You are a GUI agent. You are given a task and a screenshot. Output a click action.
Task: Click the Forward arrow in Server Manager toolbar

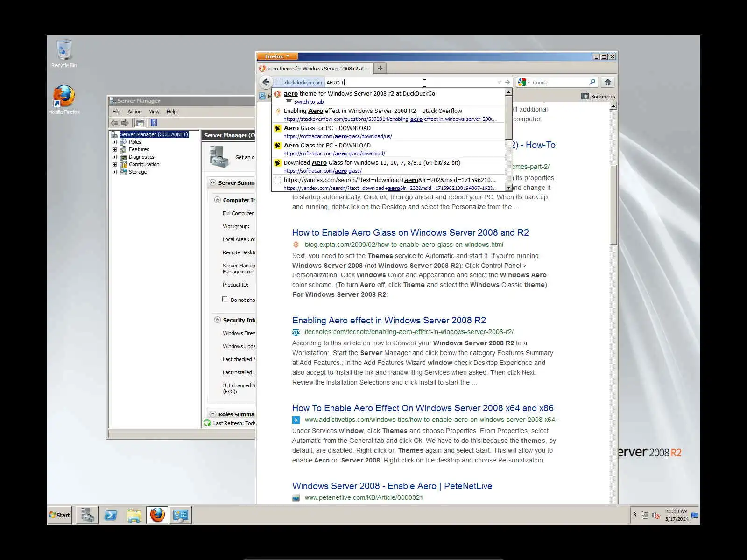pyautogui.click(x=125, y=123)
